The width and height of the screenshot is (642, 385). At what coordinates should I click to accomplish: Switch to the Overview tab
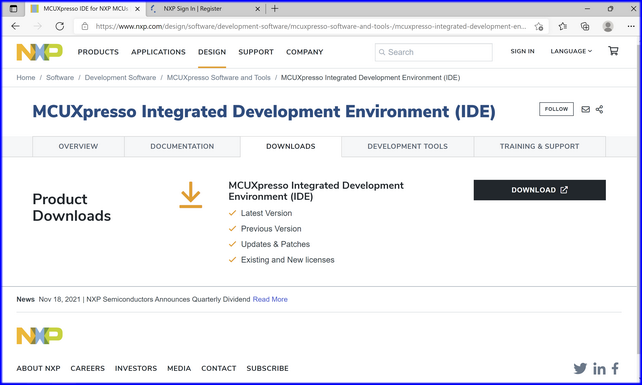(x=78, y=146)
